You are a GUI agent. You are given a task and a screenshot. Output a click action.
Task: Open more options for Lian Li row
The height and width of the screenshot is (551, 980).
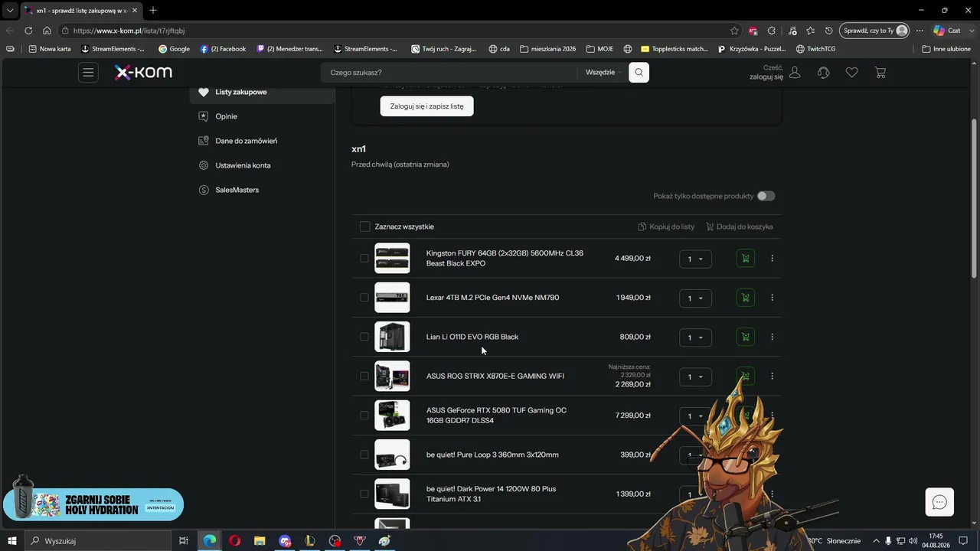pos(772,337)
